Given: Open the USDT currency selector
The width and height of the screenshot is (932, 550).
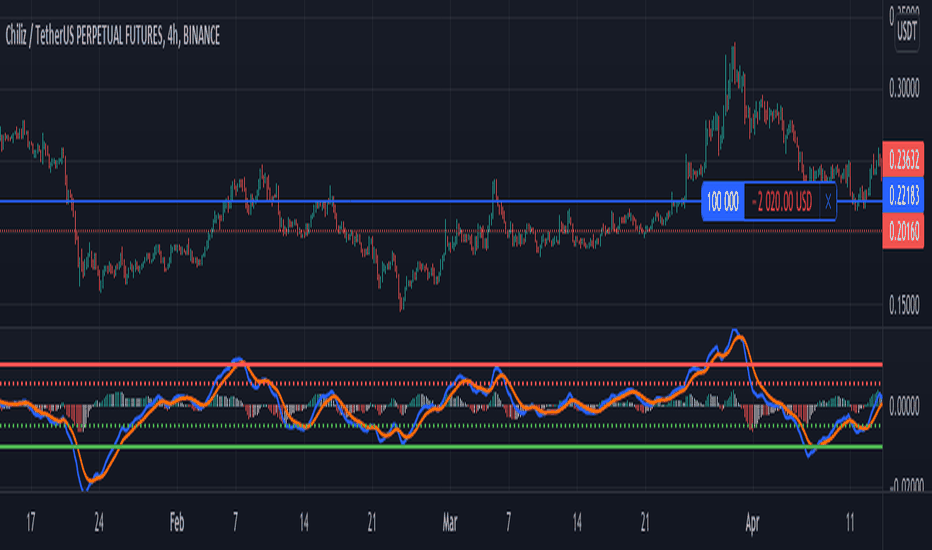Looking at the screenshot, I should point(906,31).
